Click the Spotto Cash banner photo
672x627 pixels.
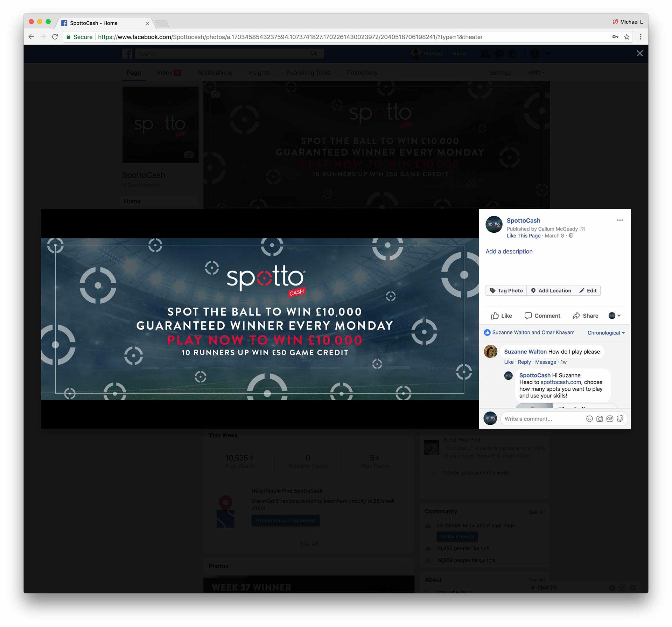[260, 319]
